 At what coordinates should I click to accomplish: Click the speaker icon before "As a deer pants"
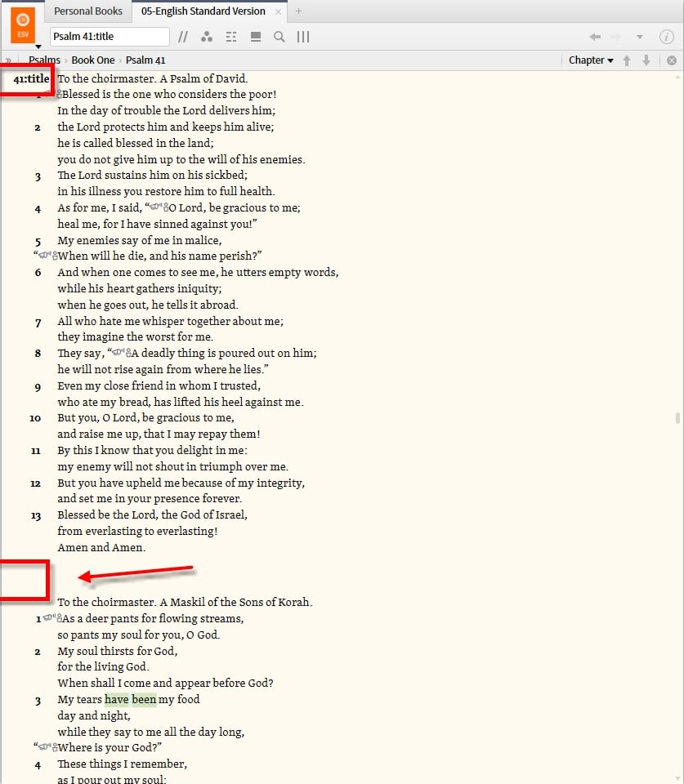click(52, 618)
